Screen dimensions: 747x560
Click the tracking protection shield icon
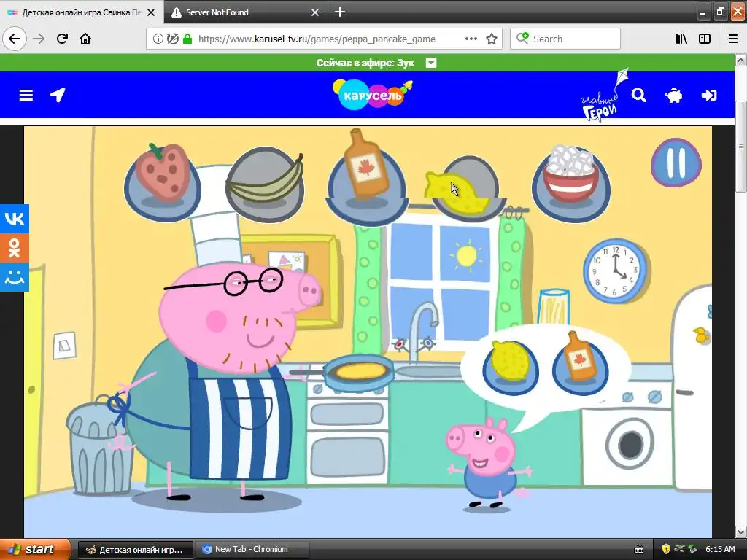[172, 39]
